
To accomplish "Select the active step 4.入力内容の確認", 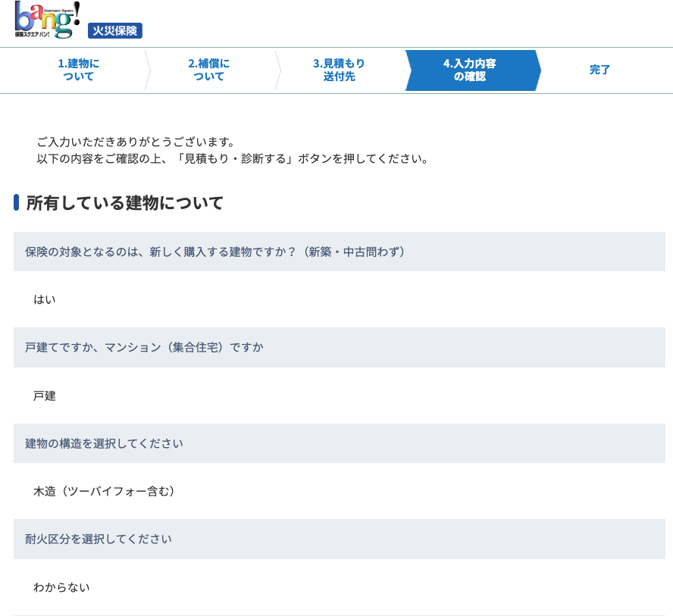I will [470, 70].
